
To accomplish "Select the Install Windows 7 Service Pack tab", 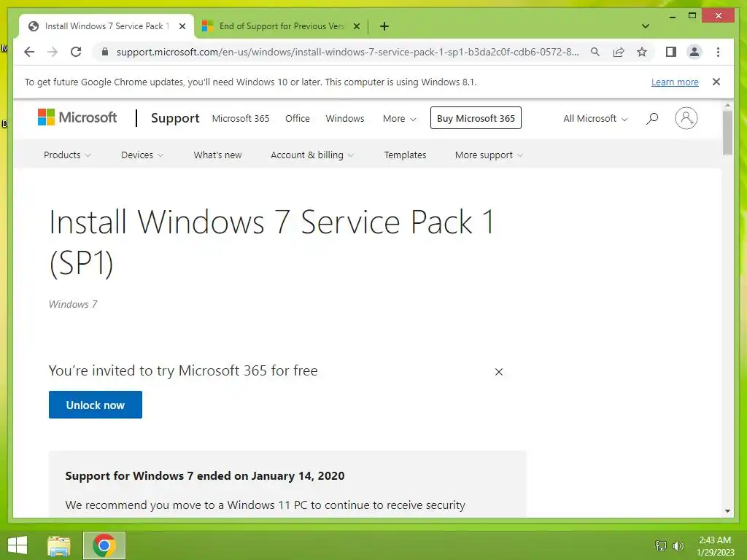I will (107, 26).
